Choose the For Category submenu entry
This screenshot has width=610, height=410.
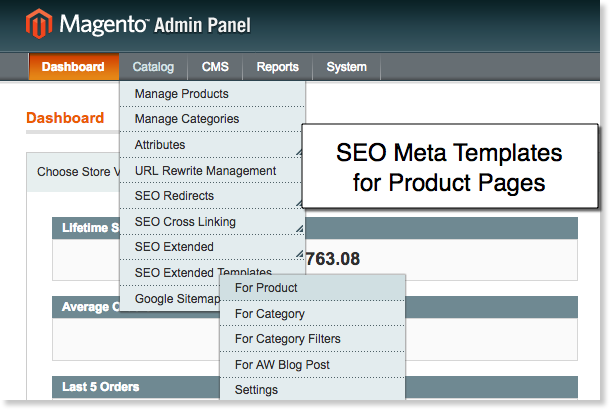pos(312,314)
